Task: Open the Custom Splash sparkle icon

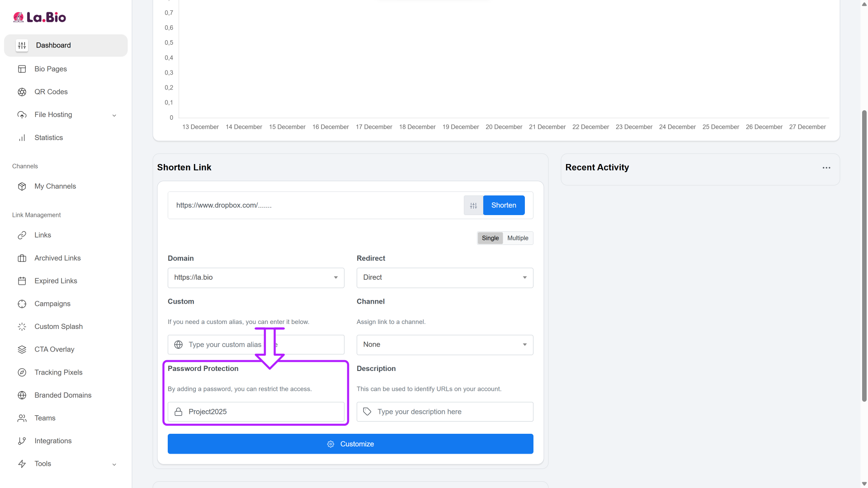Action: [x=22, y=327]
